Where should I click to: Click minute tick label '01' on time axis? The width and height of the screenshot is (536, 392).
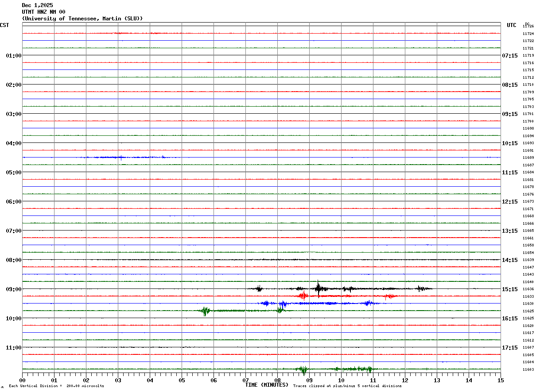tap(54, 380)
